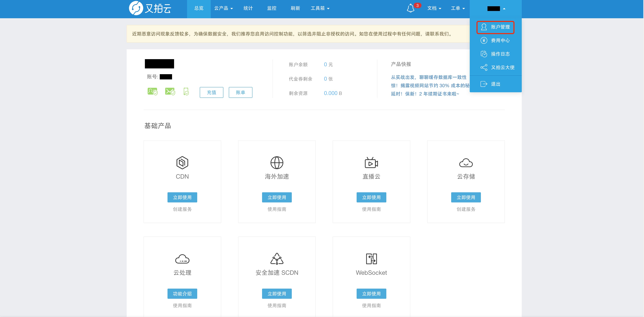Click 功能介绍 under 云处理

182,294
